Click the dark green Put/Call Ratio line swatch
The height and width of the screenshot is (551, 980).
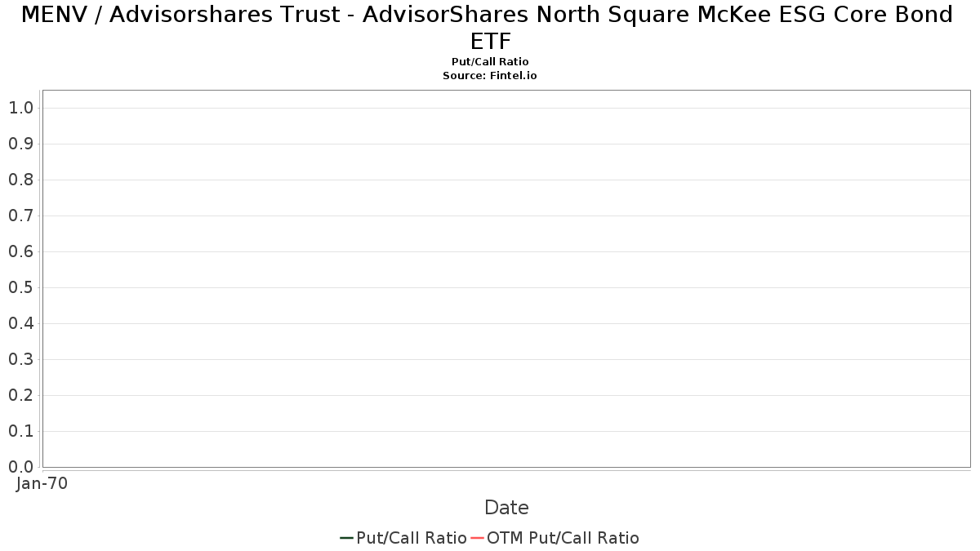[x=346, y=538]
